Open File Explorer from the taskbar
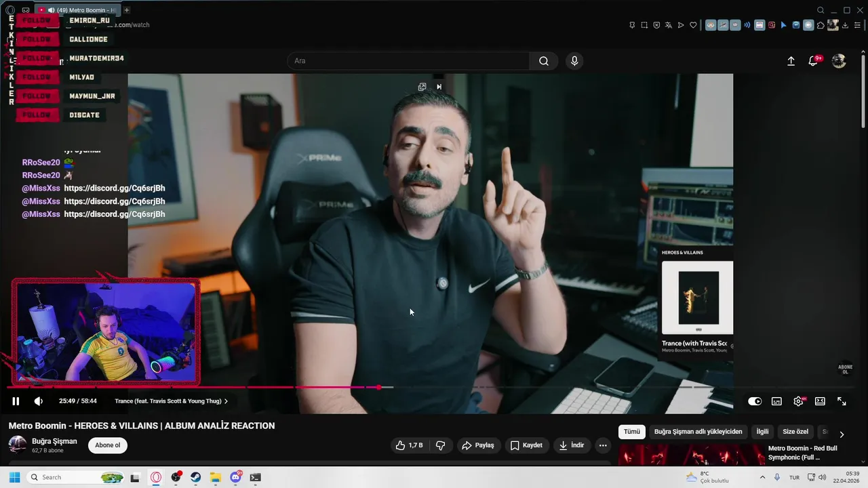 pos(216,477)
